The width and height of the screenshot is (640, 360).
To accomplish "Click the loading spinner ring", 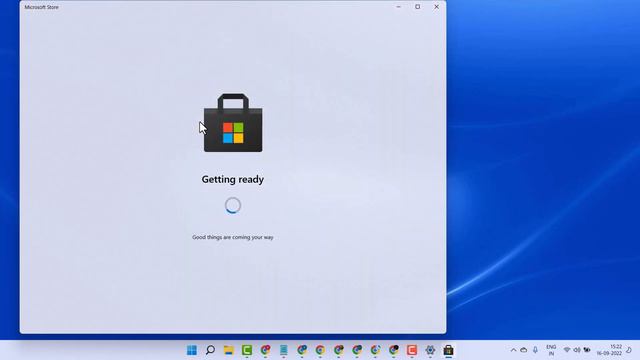I will point(233,206).
